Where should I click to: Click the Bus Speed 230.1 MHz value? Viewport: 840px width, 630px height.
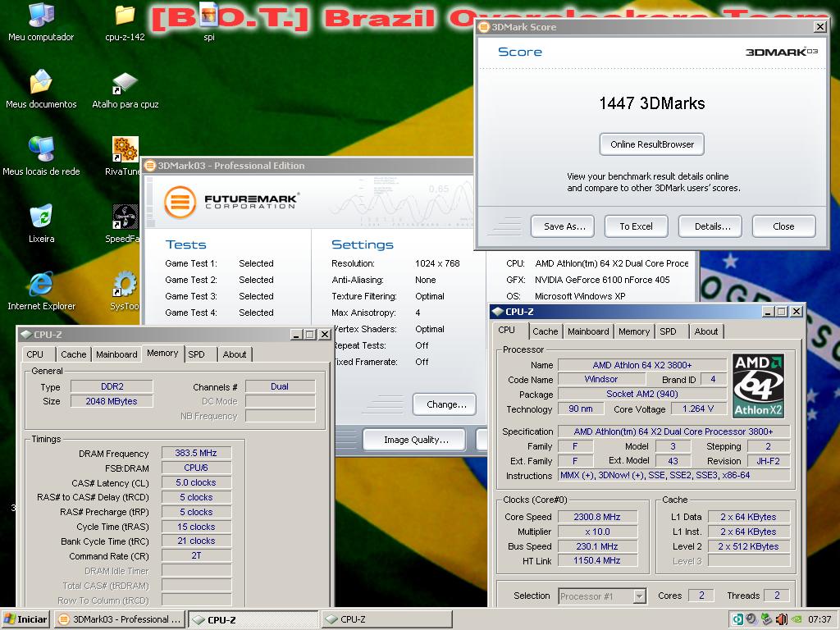point(597,546)
